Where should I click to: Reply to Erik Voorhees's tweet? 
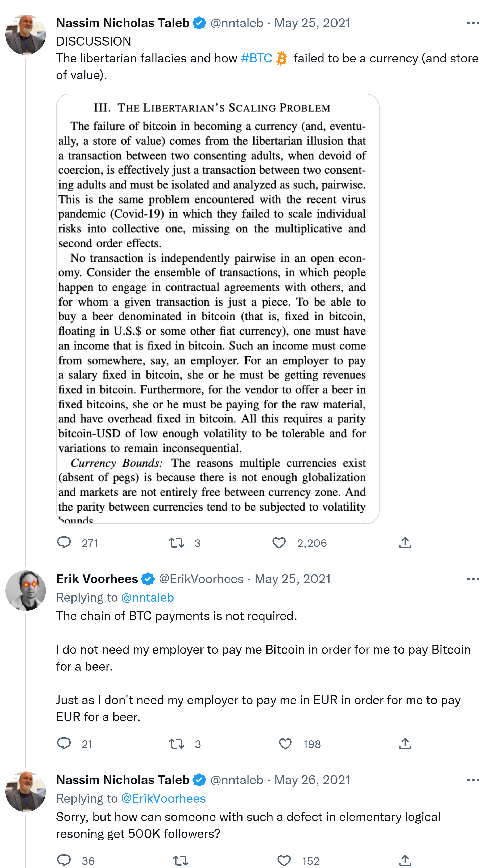pyautogui.click(x=64, y=744)
